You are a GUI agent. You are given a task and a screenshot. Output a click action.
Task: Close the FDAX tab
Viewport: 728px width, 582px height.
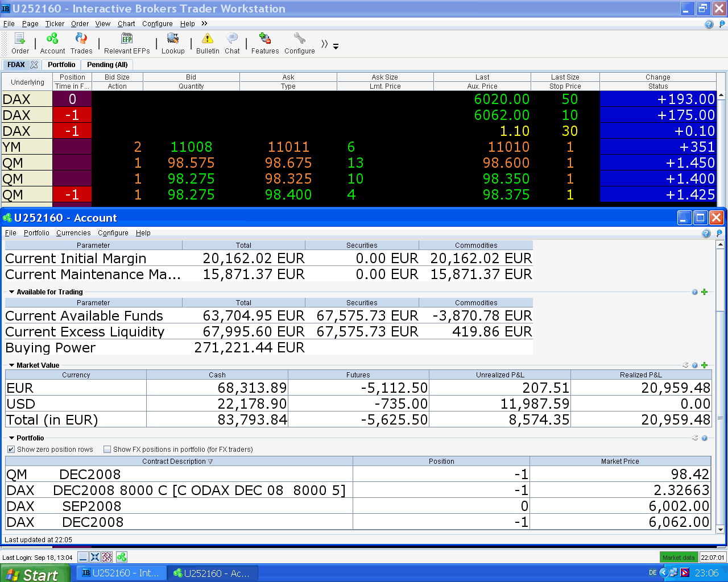pyautogui.click(x=34, y=65)
